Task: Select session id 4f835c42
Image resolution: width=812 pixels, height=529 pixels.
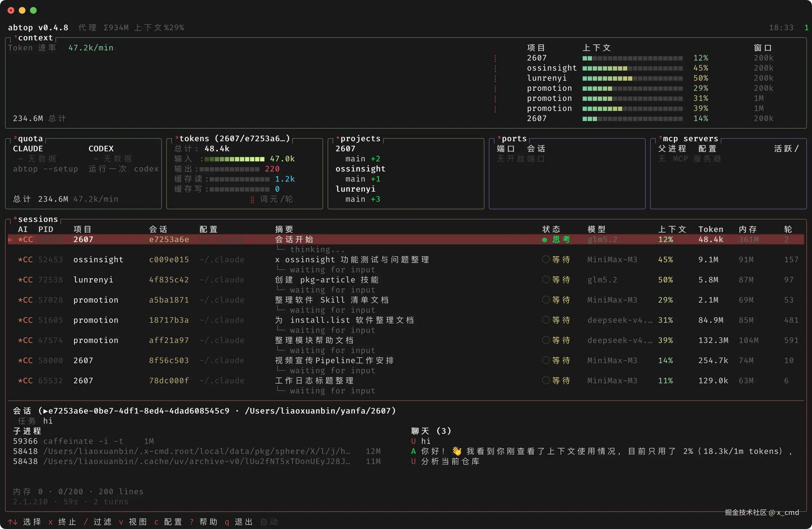Action: (169, 280)
